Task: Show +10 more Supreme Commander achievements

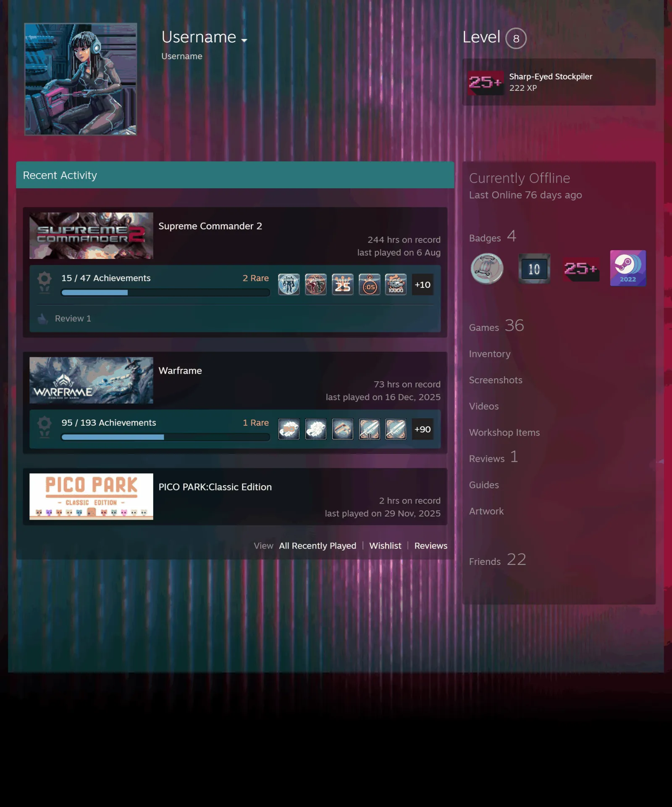Action: pos(423,285)
